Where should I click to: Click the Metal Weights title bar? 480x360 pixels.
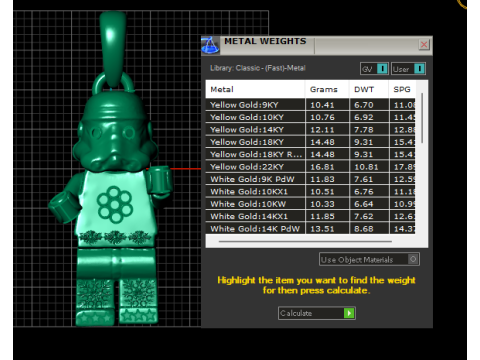click(317, 45)
